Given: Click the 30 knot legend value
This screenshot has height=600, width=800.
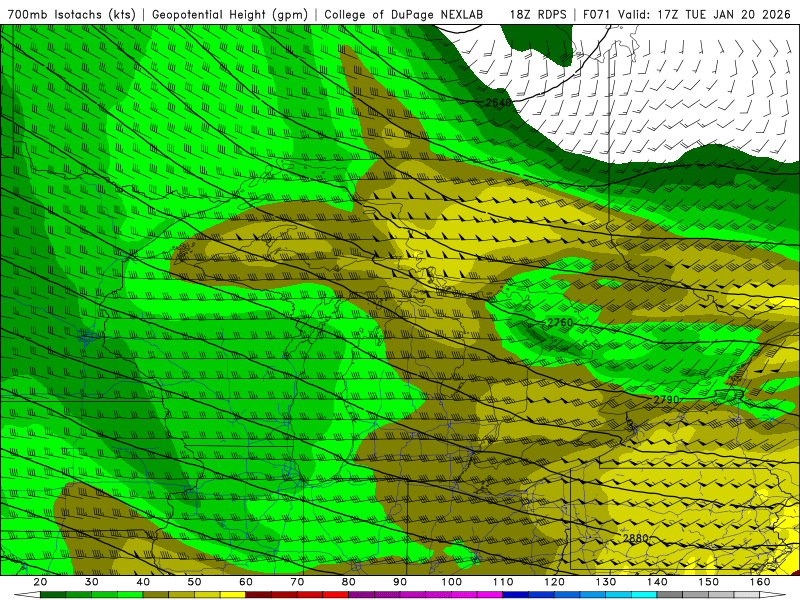Looking at the screenshot, I should coord(92,582).
